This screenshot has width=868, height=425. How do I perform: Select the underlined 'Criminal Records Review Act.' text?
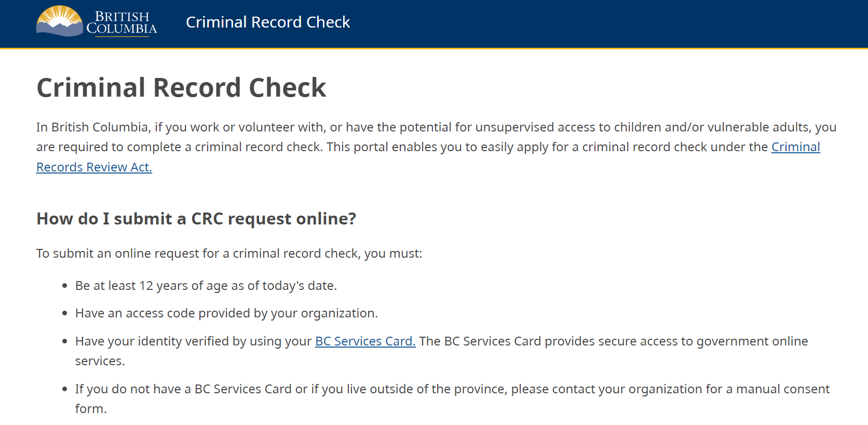94,167
